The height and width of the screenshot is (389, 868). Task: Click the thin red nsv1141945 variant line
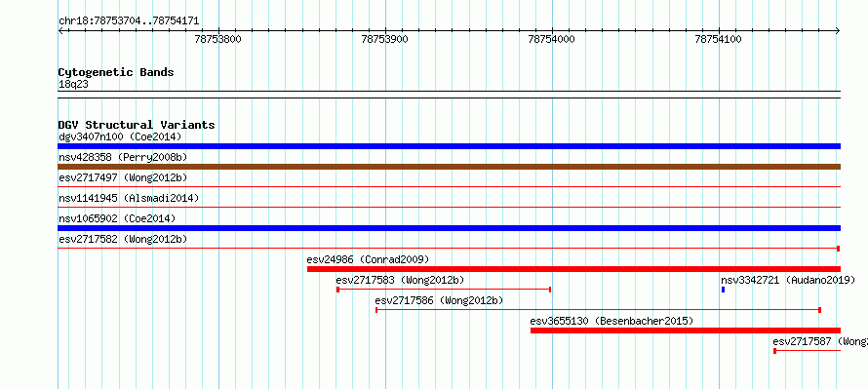point(449,208)
